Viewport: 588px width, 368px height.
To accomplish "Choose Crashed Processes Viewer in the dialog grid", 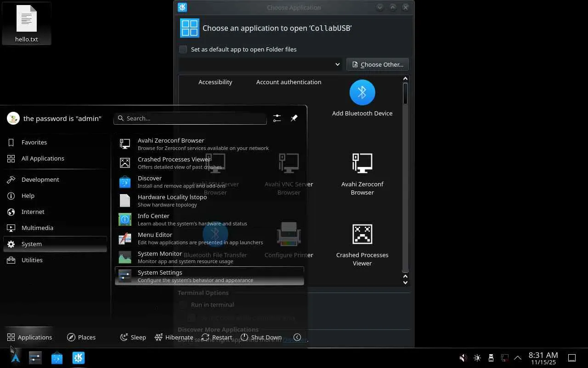I will tap(362, 245).
